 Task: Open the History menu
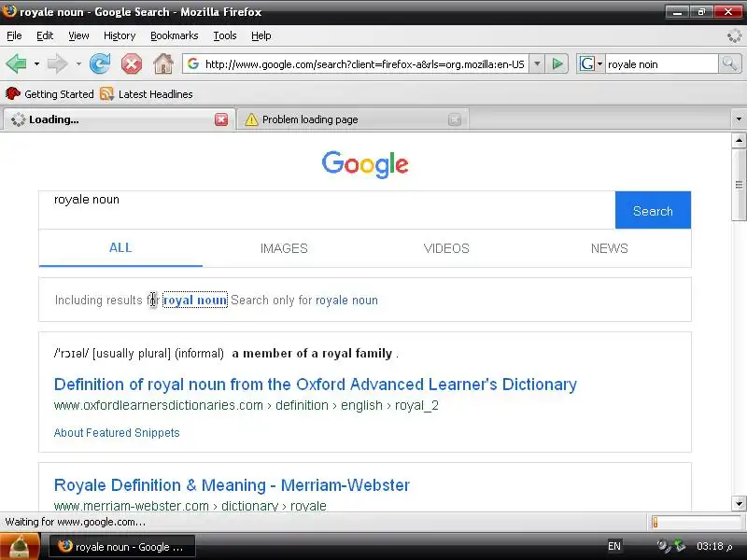click(120, 35)
